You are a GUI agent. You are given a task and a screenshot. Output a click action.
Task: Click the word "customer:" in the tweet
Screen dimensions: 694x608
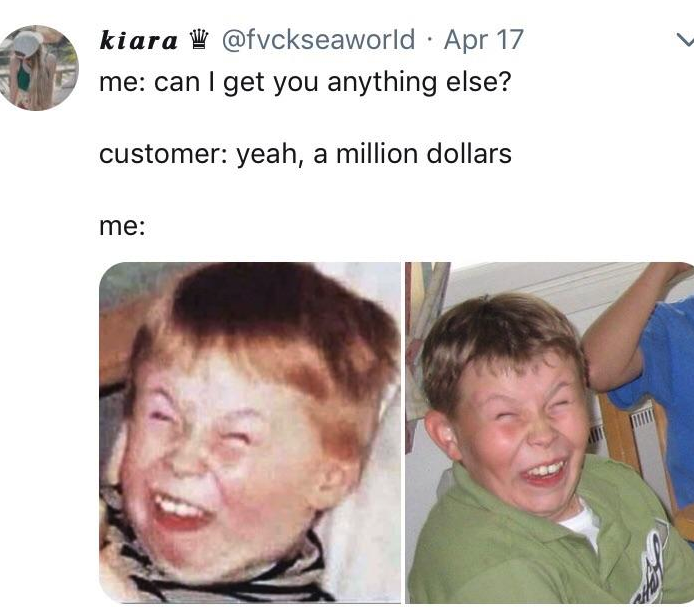click(163, 154)
